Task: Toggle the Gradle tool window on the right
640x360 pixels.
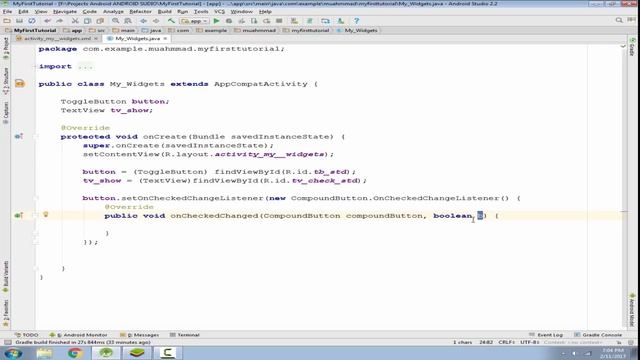Action: pyautogui.click(x=632, y=47)
